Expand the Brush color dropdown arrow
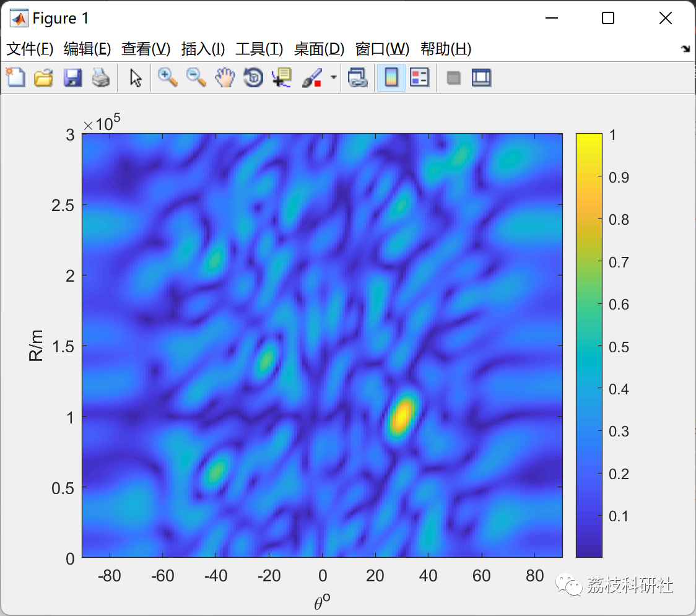The image size is (696, 616). tap(333, 77)
